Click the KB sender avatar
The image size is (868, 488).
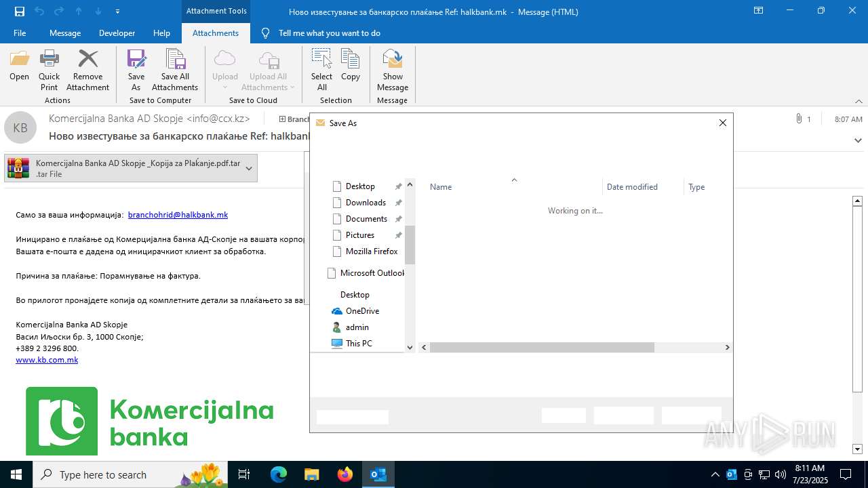(20, 127)
